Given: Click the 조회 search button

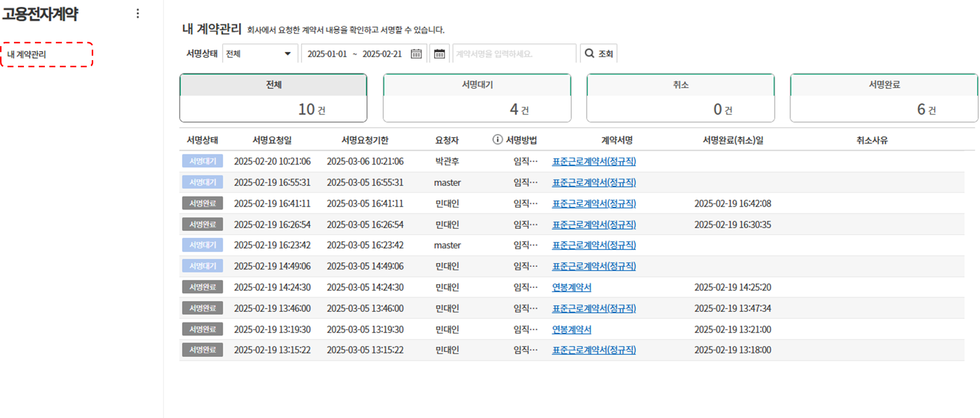Looking at the screenshot, I should coord(599,54).
